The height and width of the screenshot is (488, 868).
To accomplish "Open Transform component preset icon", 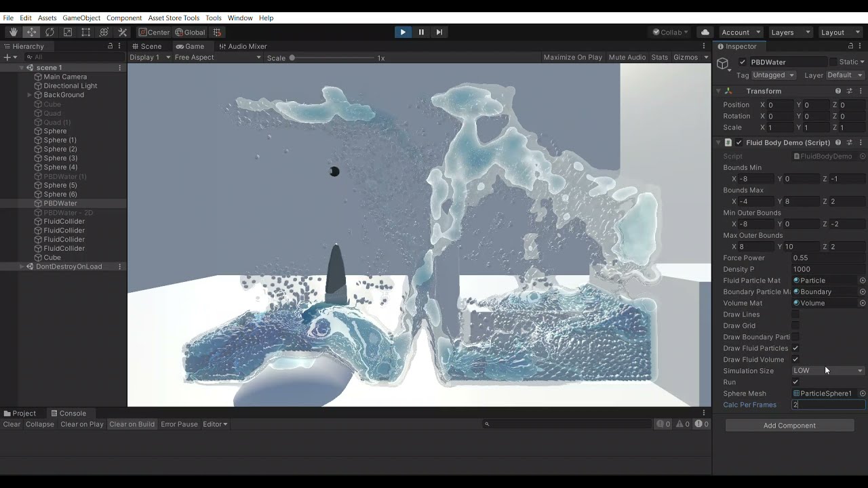I will pyautogui.click(x=849, y=91).
